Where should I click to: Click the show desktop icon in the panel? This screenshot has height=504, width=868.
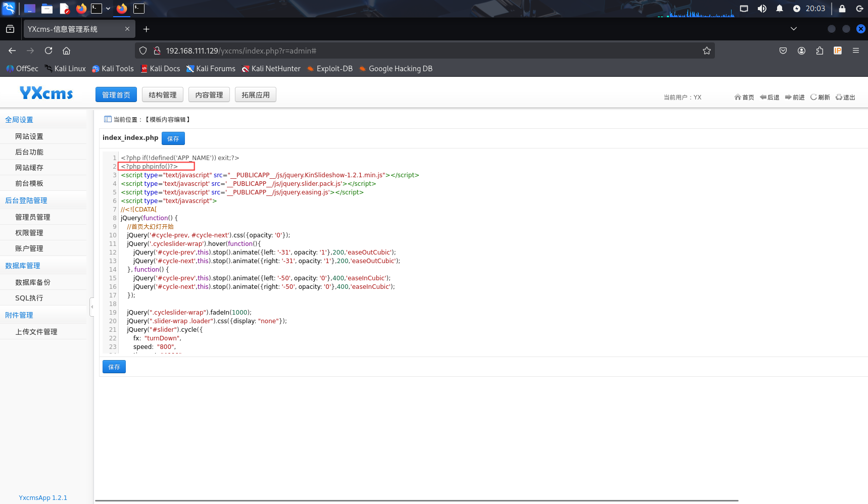(30, 9)
